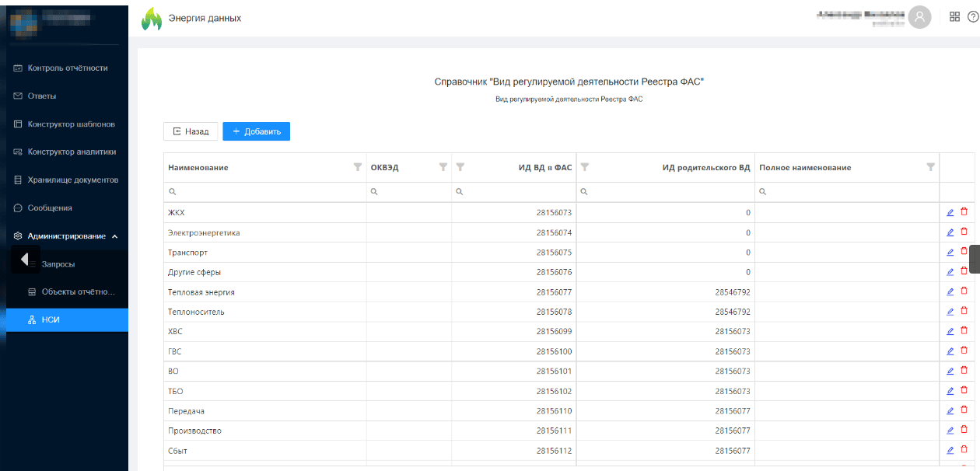Open Конструктор шаблонов in the sidebar
Screen dimensions: 980x471
click(x=71, y=124)
